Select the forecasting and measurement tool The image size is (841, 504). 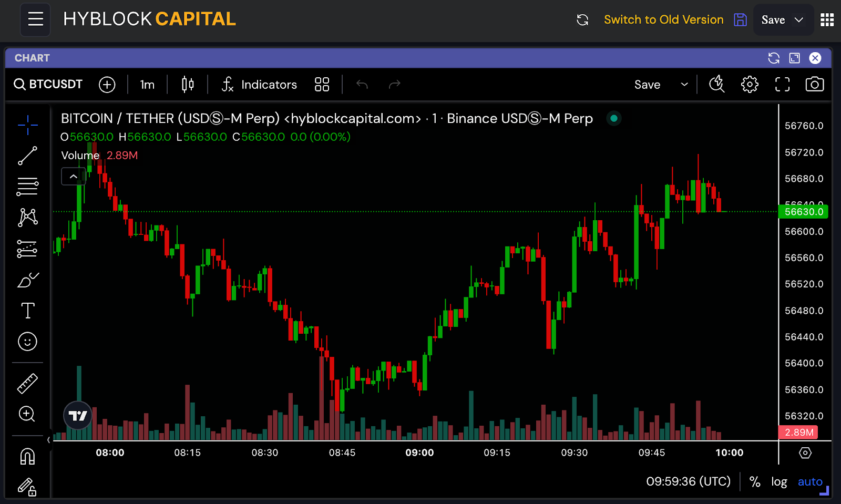[27, 249]
